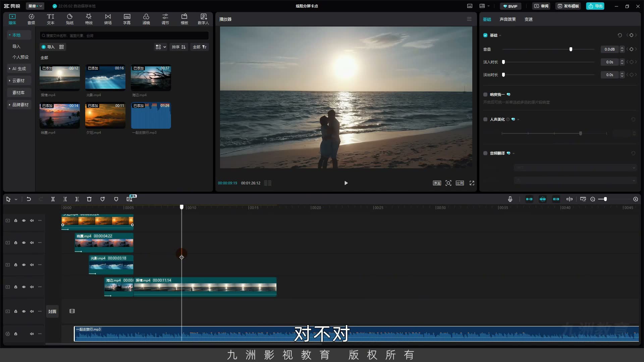The width and height of the screenshot is (644, 362).
Task: Open the 贴纸 stickers panel
Action: pos(69,19)
